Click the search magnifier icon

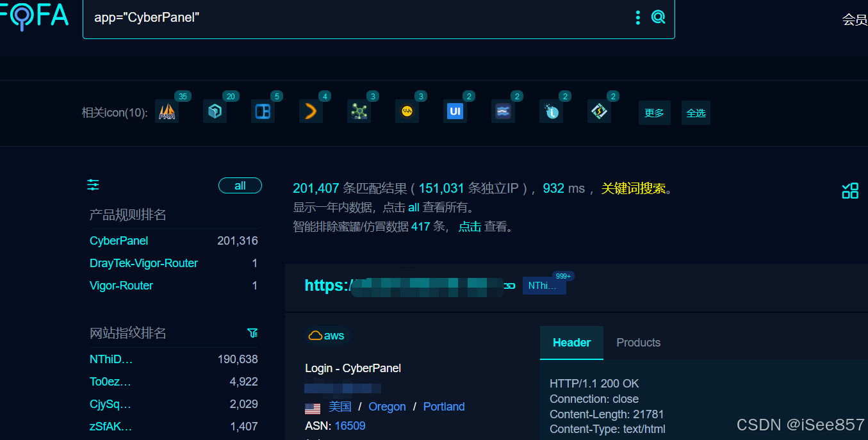(x=658, y=17)
